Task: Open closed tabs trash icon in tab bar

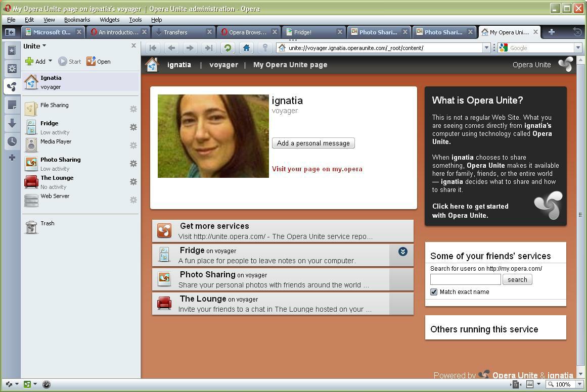Action: click(x=578, y=32)
